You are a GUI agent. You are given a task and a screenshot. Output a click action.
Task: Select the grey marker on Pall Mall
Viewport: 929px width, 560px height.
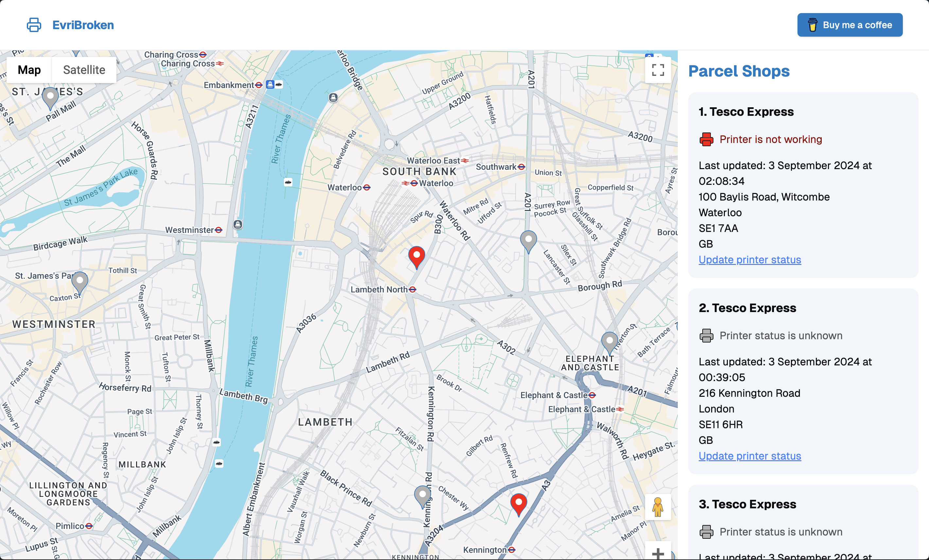(50, 99)
